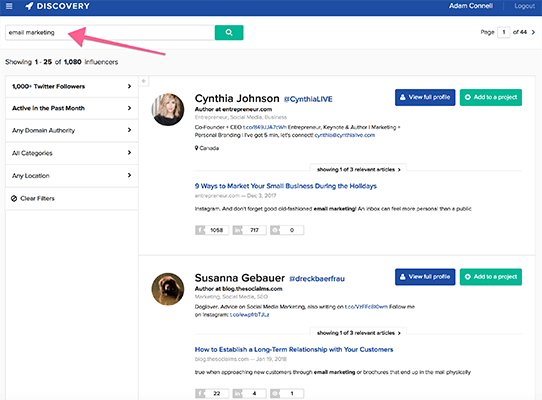This screenshot has width=542, height=400.
Task: Click Clear Filters ban icon
Action: [14, 198]
